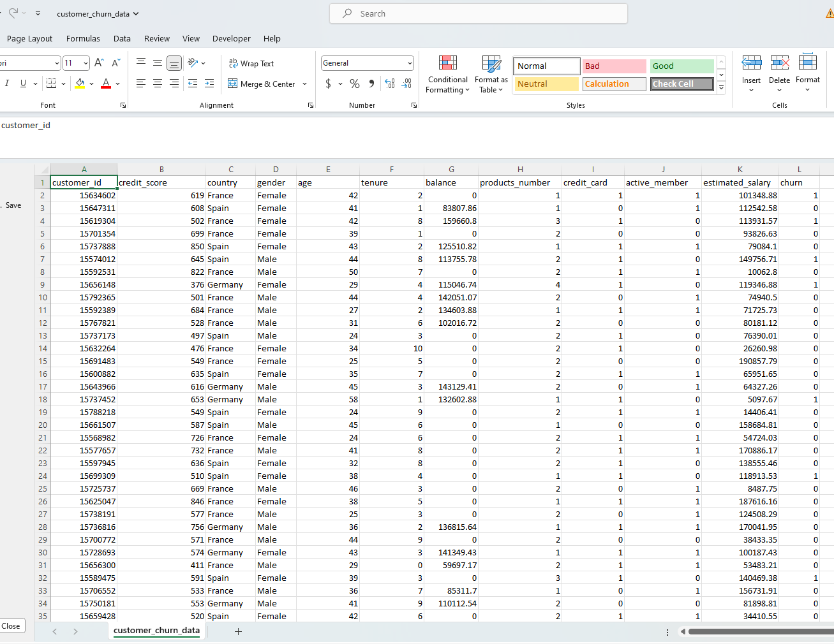Apply the Good cell style
This screenshot has height=644, width=834.
click(681, 66)
